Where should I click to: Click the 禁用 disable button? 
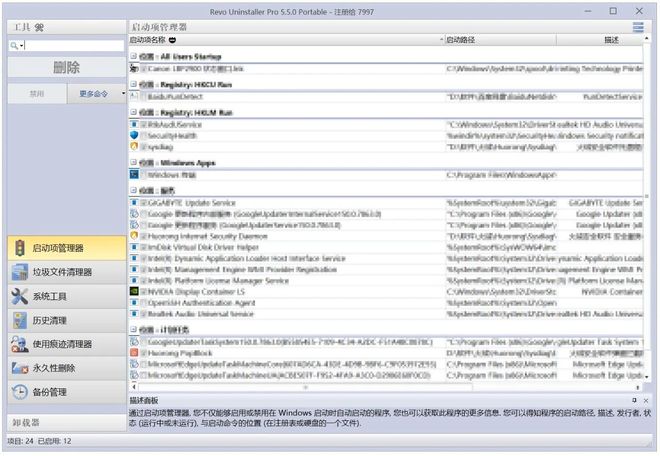point(37,93)
